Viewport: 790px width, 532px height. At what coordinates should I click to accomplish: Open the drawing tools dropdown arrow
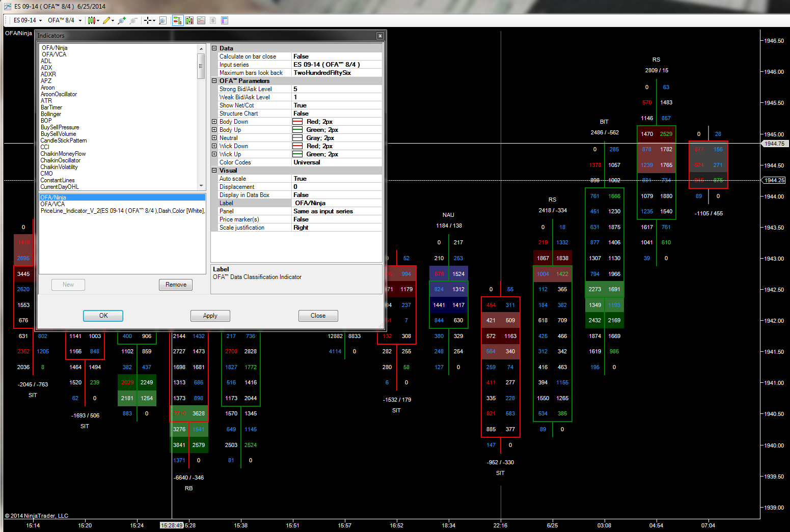click(113, 20)
